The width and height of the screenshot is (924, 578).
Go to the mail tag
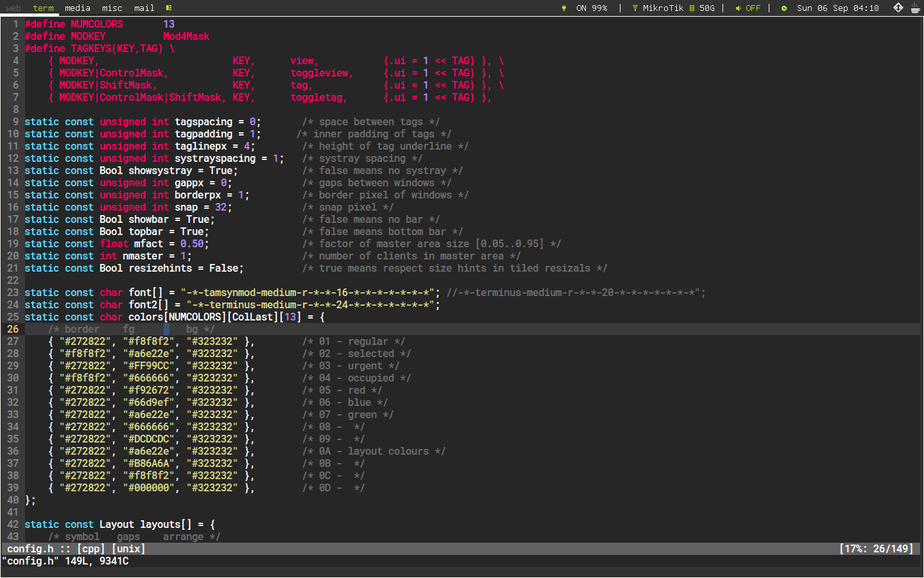pos(144,8)
